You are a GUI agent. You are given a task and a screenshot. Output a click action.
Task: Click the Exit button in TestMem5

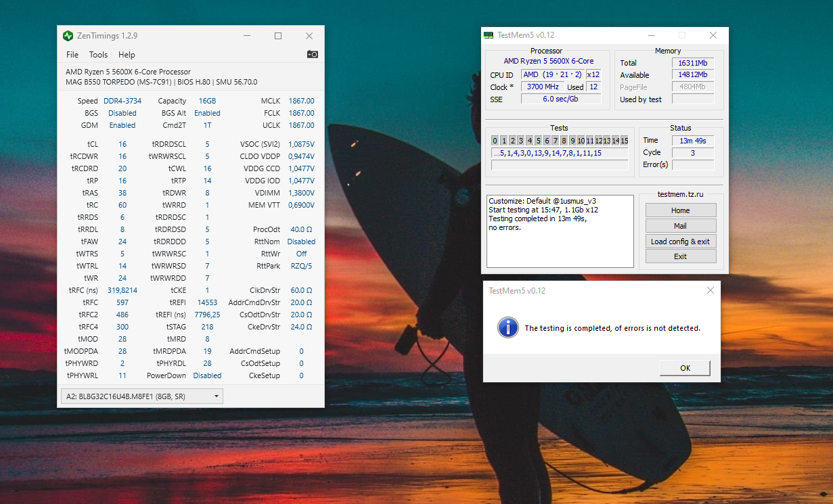(x=681, y=256)
